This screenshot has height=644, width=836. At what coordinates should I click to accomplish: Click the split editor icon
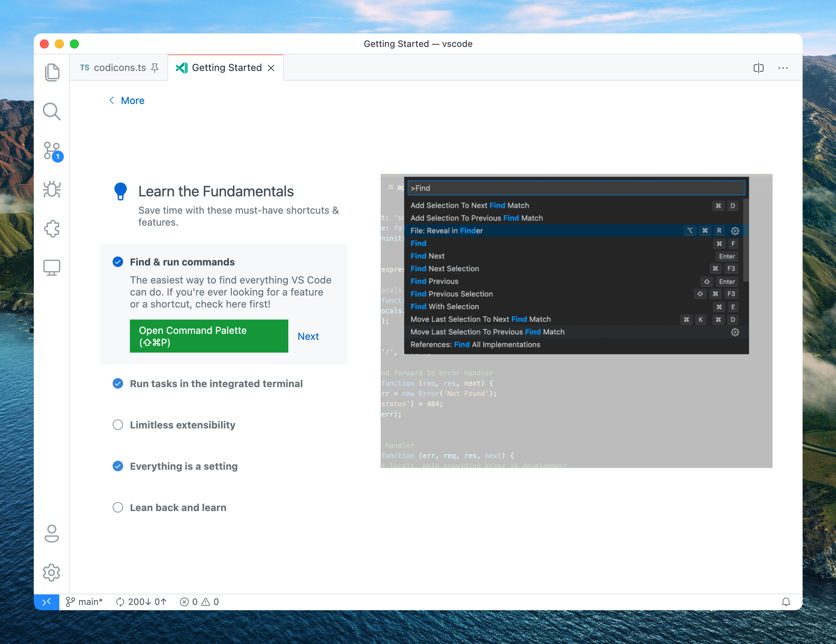758,68
